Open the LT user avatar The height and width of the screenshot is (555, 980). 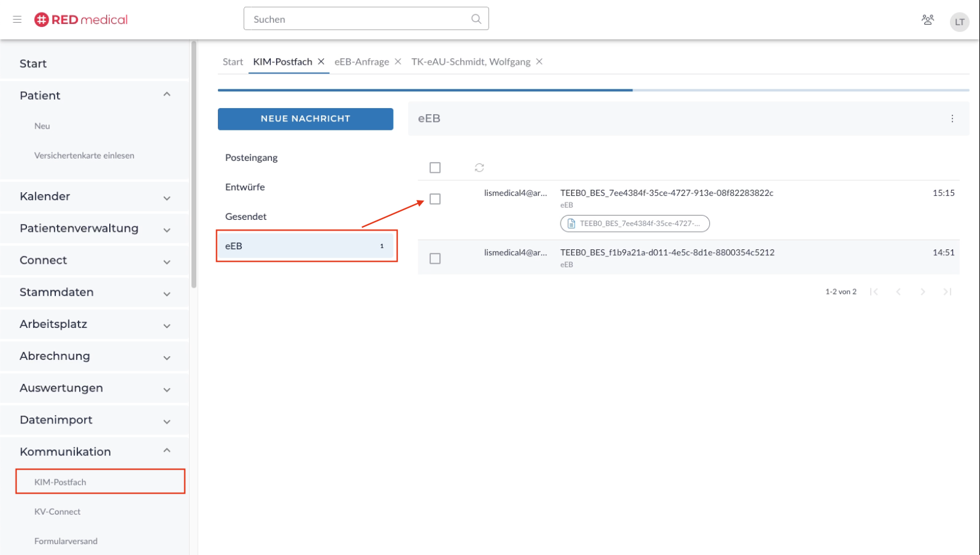(959, 22)
